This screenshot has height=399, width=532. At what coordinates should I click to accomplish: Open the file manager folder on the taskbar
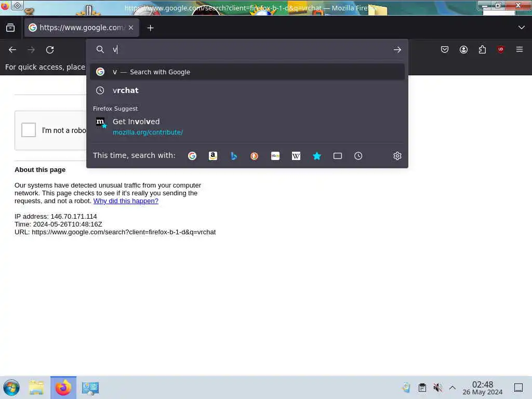[36, 388]
